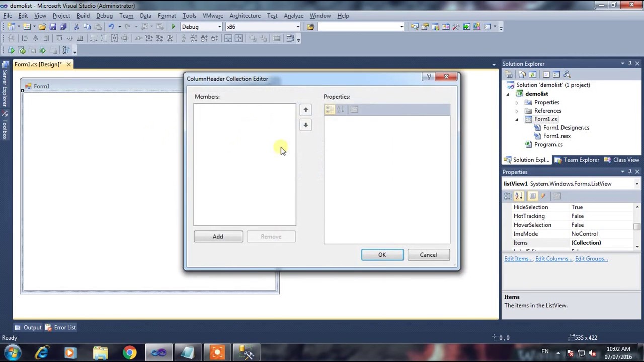
Task: Show Categorized view in Properties panel
Action: [x=508, y=196]
